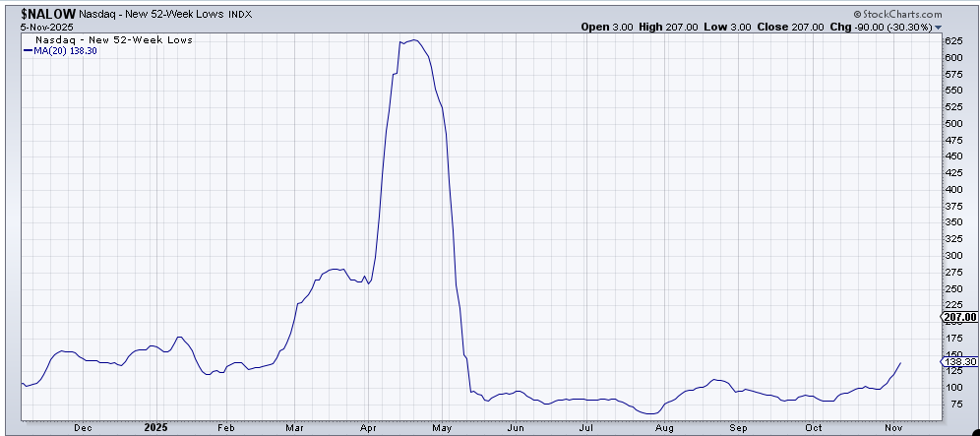Click the Apr label on time axis

pyautogui.click(x=368, y=427)
